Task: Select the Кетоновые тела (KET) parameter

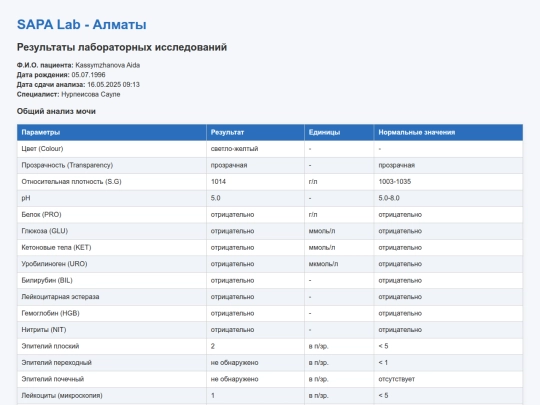Action: point(56,248)
